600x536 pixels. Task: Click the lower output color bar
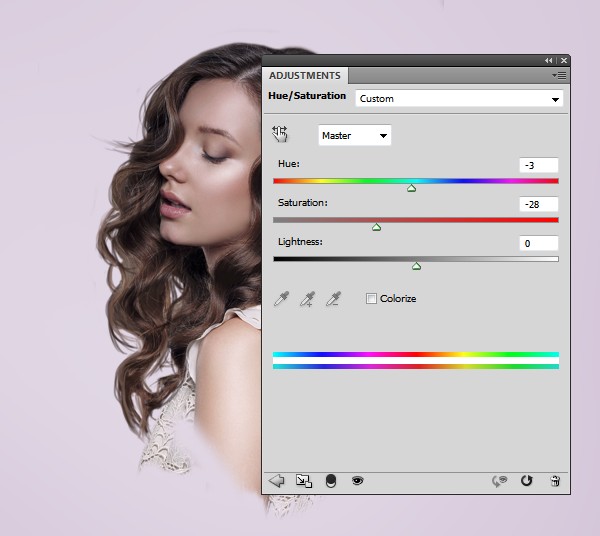coord(416,367)
